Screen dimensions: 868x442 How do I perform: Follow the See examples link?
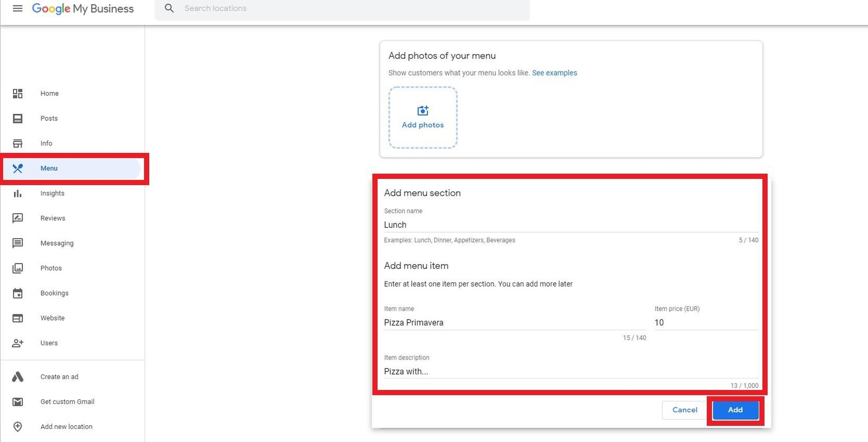(x=554, y=73)
